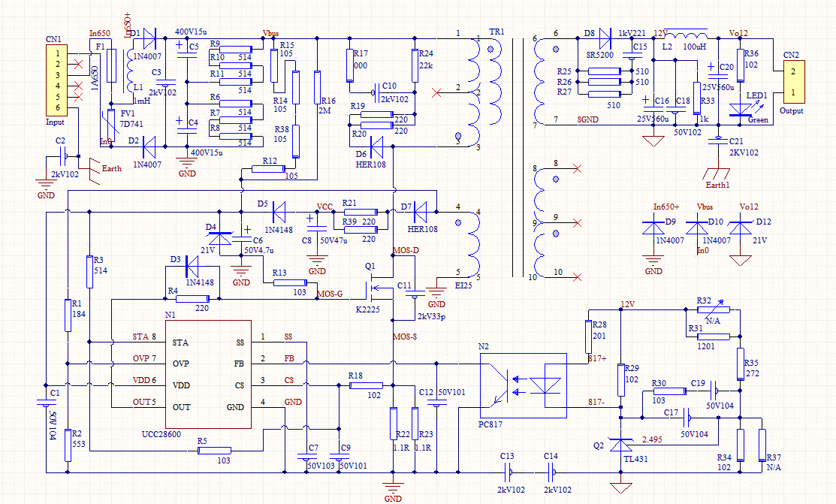Select capacitor C1 50V104 symbol
Viewport: 836px width, 504px height.
[x=46, y=402]
